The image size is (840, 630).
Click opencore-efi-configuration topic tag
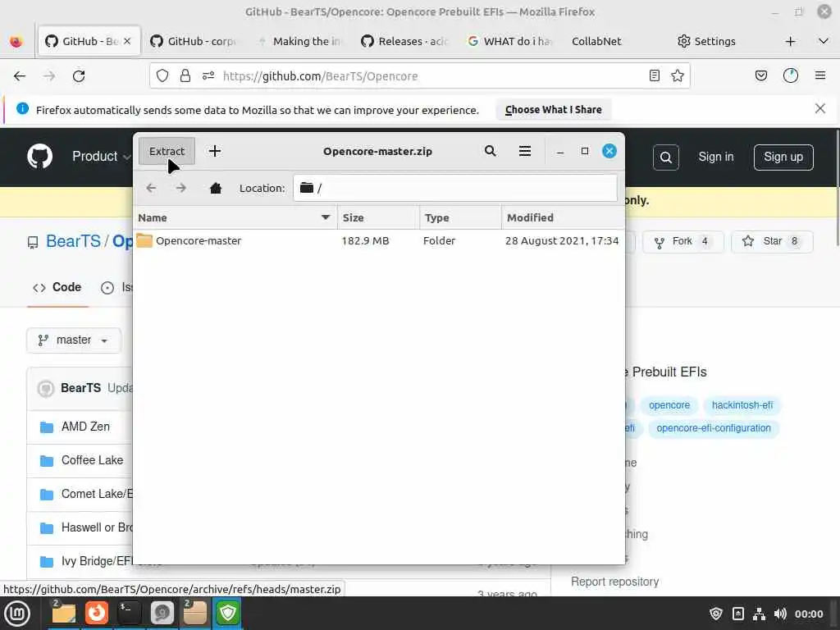tap(714, 428)
